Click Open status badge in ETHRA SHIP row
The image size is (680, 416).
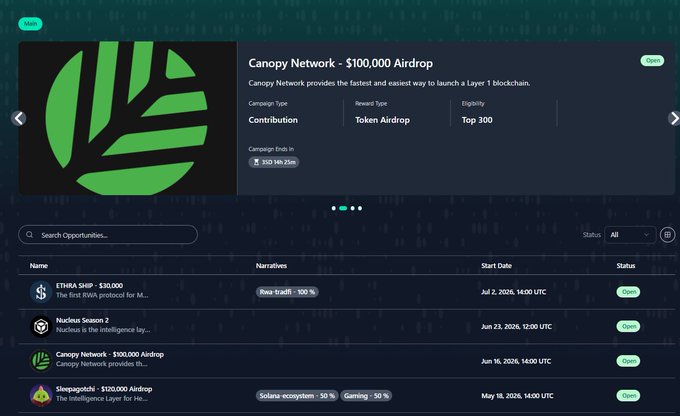point(628,292)
